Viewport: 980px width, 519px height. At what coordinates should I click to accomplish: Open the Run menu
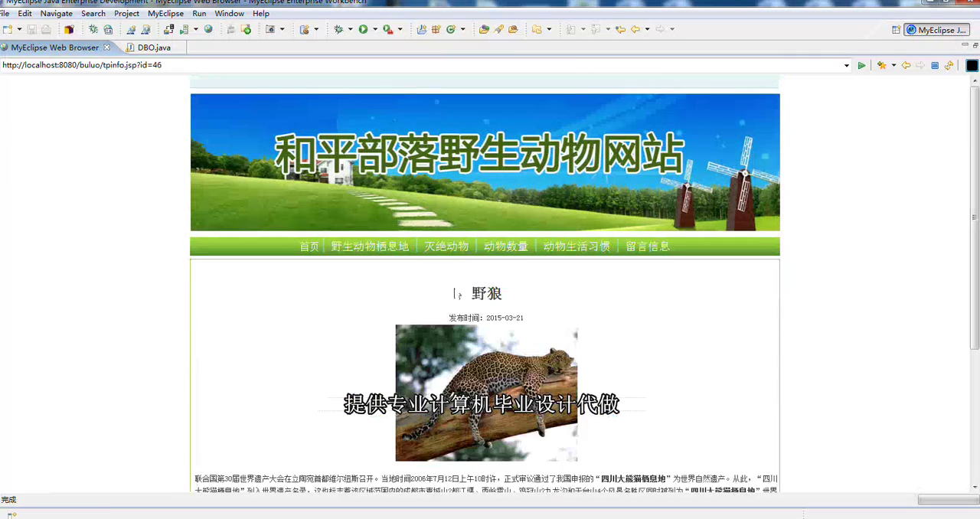click(199, 14)
